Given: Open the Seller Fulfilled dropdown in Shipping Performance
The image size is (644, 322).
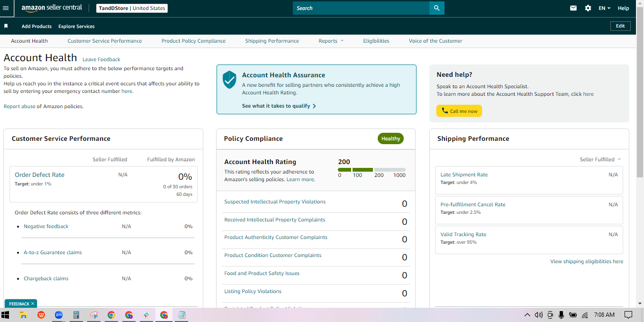Looking at the screenshot, I should pyautogui.click(x=600, y=159).
